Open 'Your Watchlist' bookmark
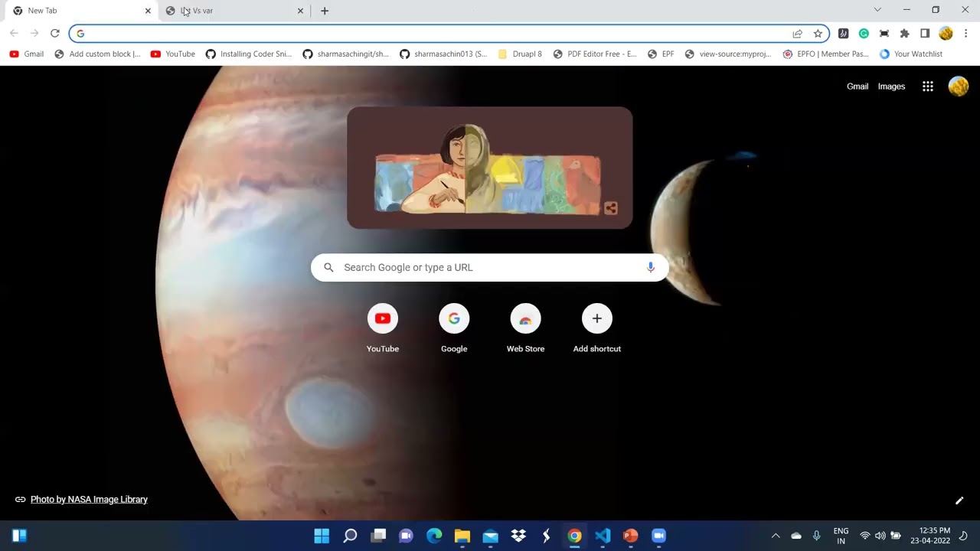The image size is (980, 551). (x=911, y=54)
